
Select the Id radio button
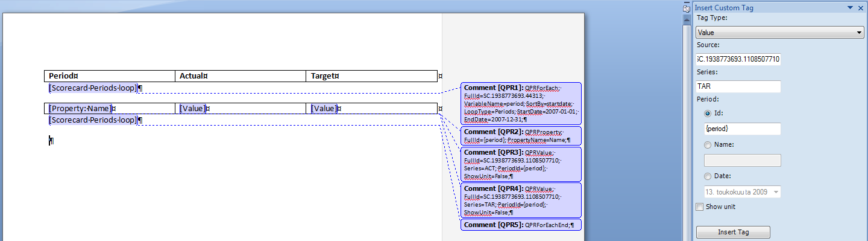pyautogui.click(x=708, y=113)
